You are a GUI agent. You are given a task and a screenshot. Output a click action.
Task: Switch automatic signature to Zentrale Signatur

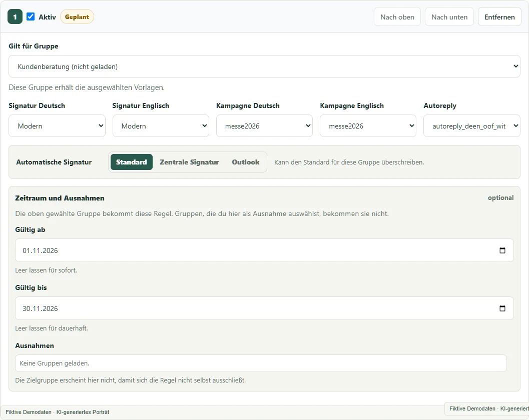click(189, 162)
